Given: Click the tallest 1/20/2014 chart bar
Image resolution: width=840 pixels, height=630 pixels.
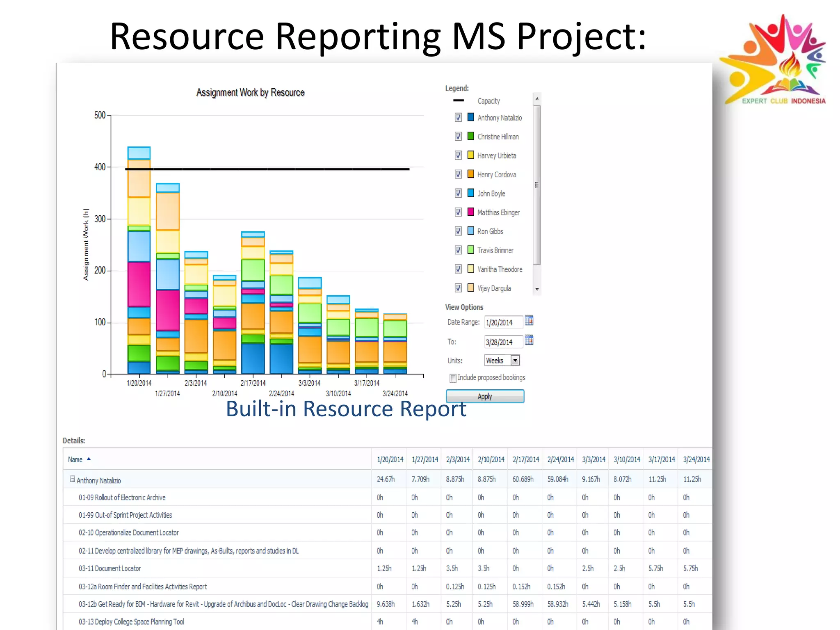Looking at the screenshot, I should click(139, 260).
